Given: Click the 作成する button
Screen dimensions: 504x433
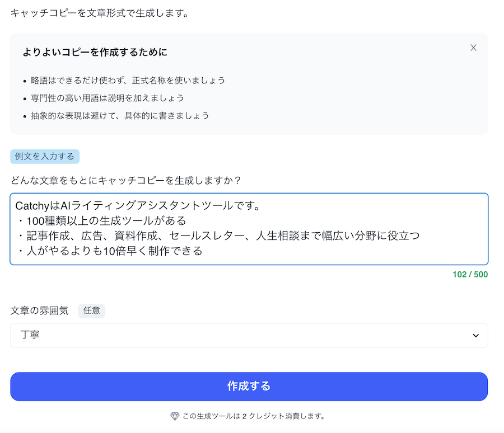Looking at the screenshot, I should pos(249,387).
